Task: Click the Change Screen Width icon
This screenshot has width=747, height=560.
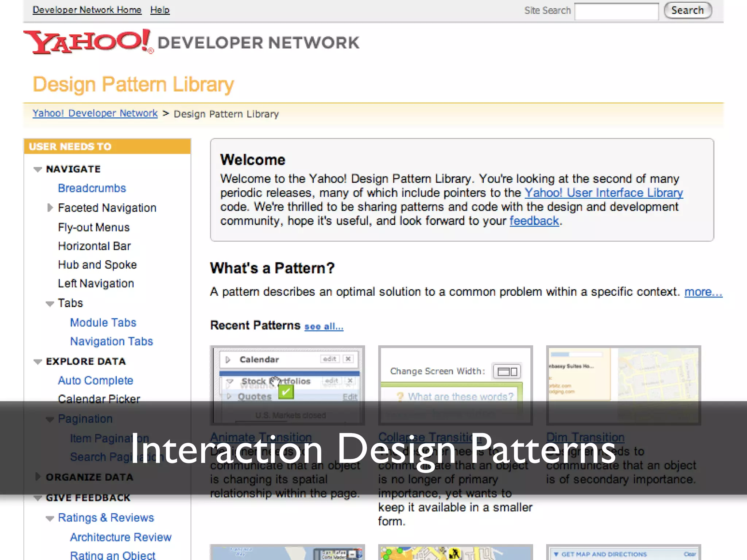Action: coord(507,372)
